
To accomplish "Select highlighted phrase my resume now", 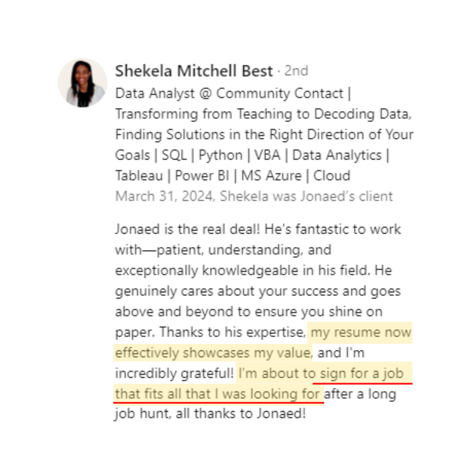I will (x=361, y=332).
